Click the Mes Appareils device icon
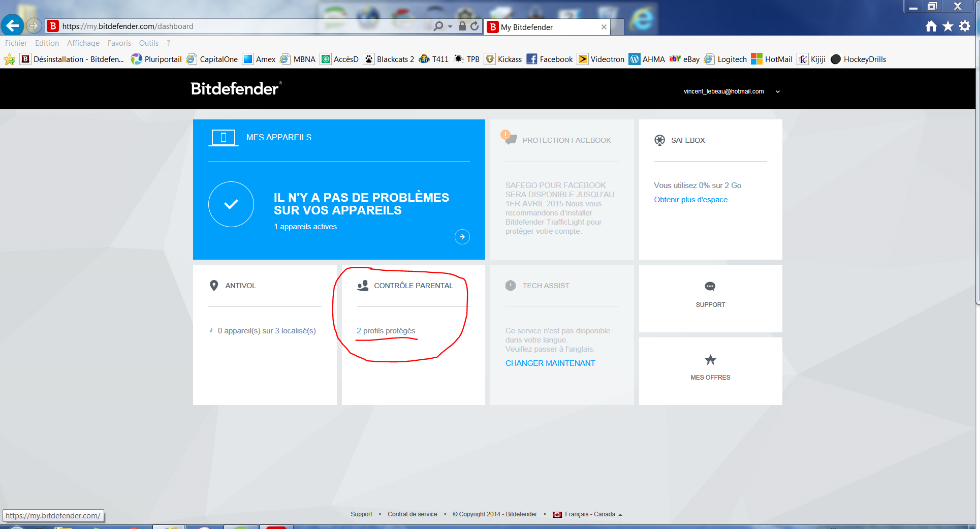Image resolution: width=980 pixels, height=529 pixels. [x=224, y=138]
